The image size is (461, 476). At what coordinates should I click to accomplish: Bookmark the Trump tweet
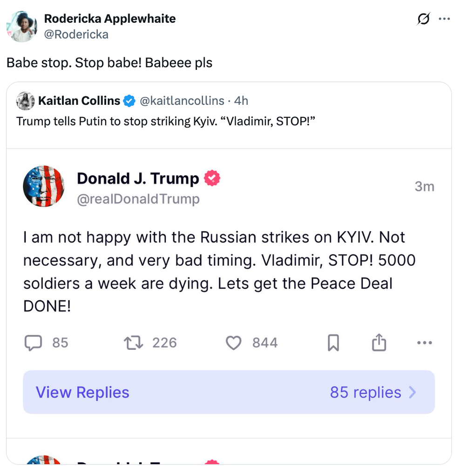(x=332, y=342)
